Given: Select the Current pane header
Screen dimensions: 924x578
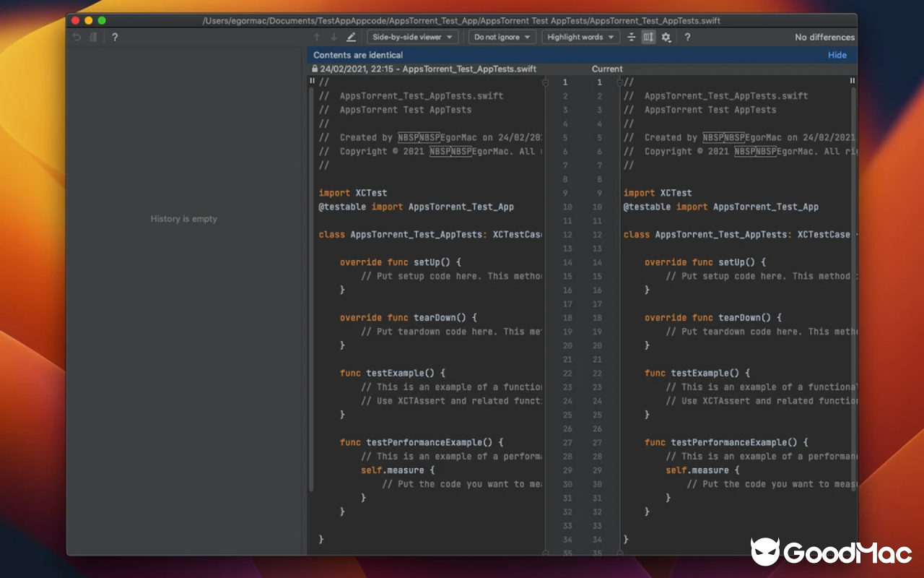Looking at the screenshot, I should pos(607,69).
